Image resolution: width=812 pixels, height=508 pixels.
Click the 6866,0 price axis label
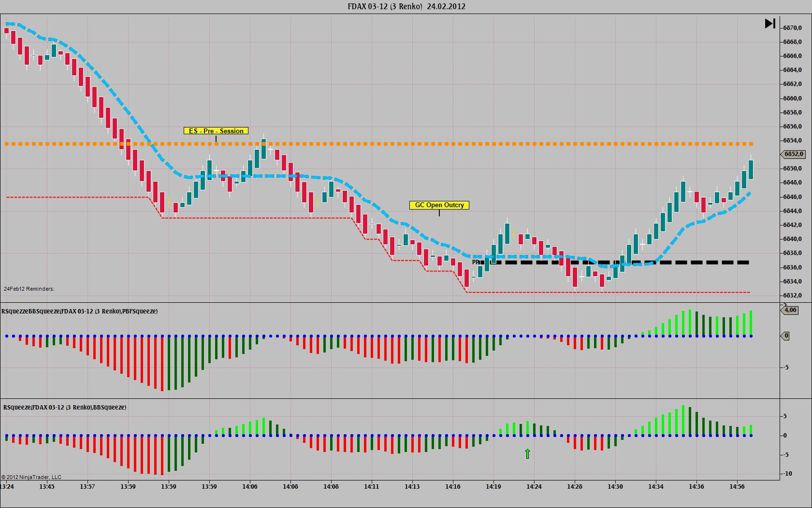(x=792, y=56)
